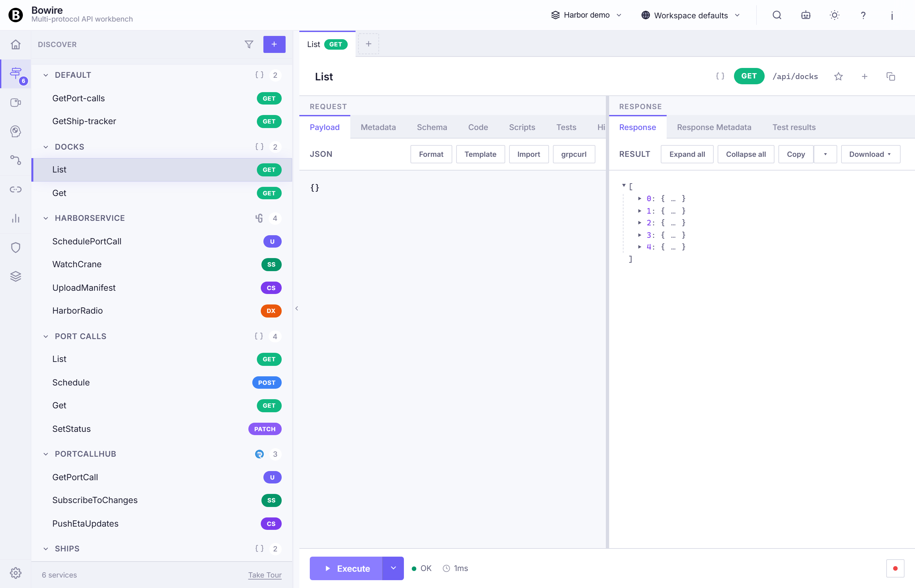
Task: Click into the JSON payload editor
Action: (x=452, y=359)
